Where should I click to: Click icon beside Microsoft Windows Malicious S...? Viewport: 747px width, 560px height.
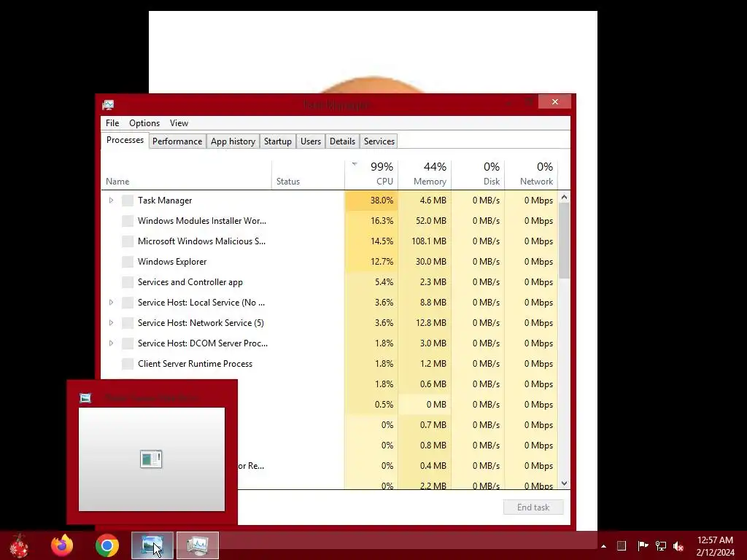point(127,241)
